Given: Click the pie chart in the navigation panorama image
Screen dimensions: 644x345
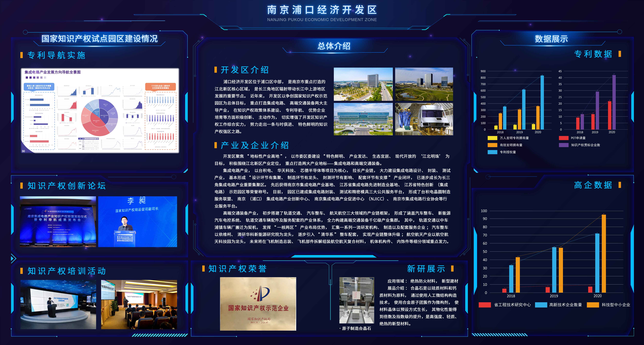Looking at the screenshot, I should pos(100,118).
